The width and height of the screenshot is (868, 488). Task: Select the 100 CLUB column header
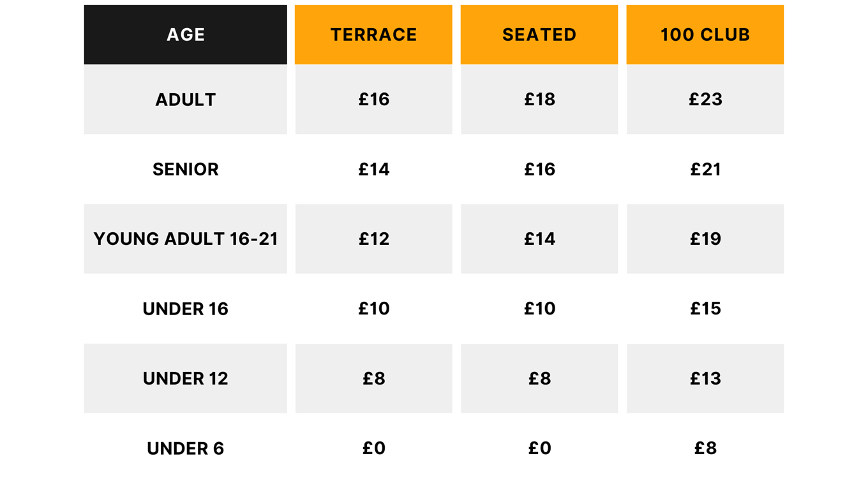point(705,34)
